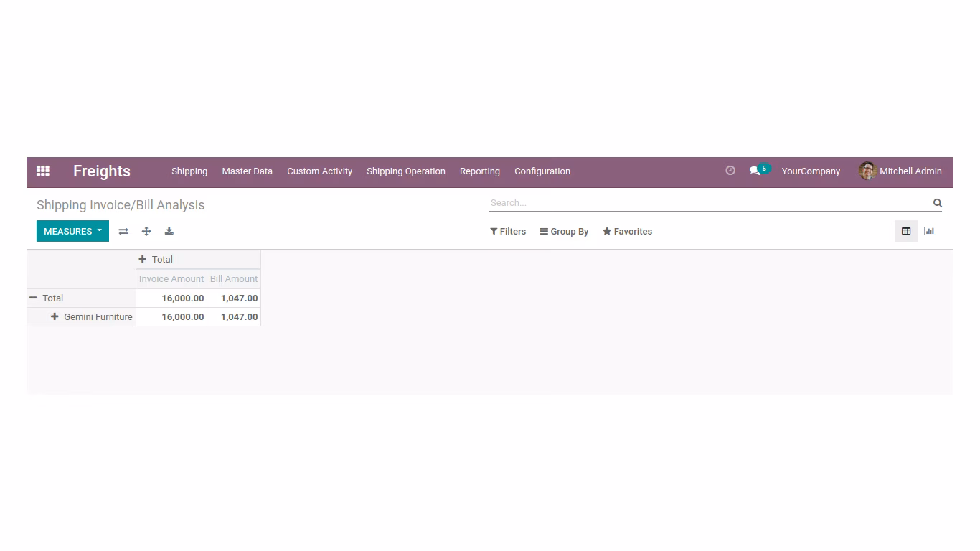Open the Favorites dropdown

pos(627,232)
